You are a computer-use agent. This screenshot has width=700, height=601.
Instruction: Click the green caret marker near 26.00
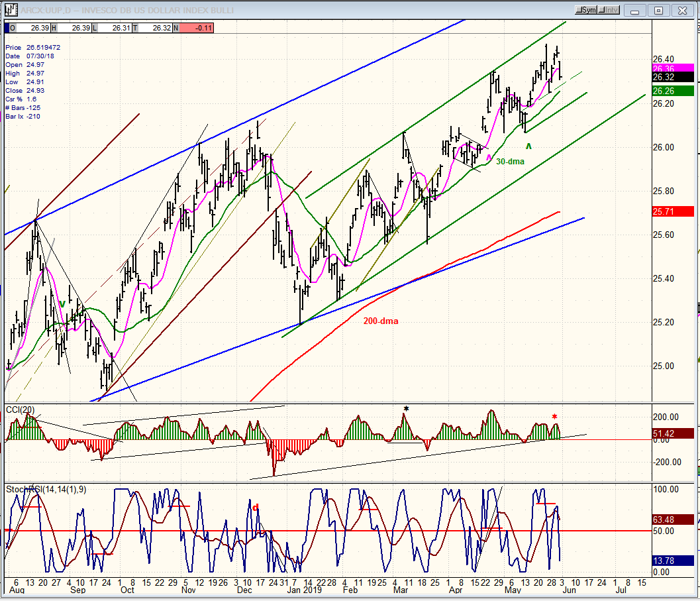coord(528,146)
